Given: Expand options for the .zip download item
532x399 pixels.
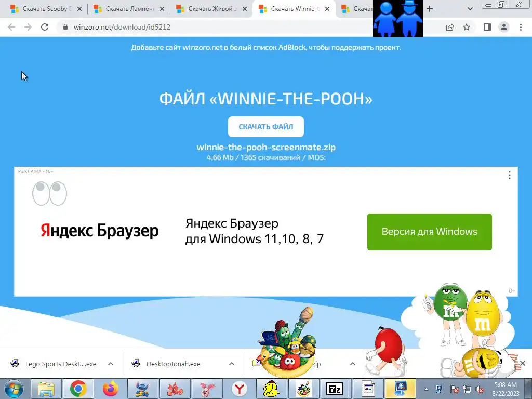Looking at the screenshot, I should click(x=353, y=364).
